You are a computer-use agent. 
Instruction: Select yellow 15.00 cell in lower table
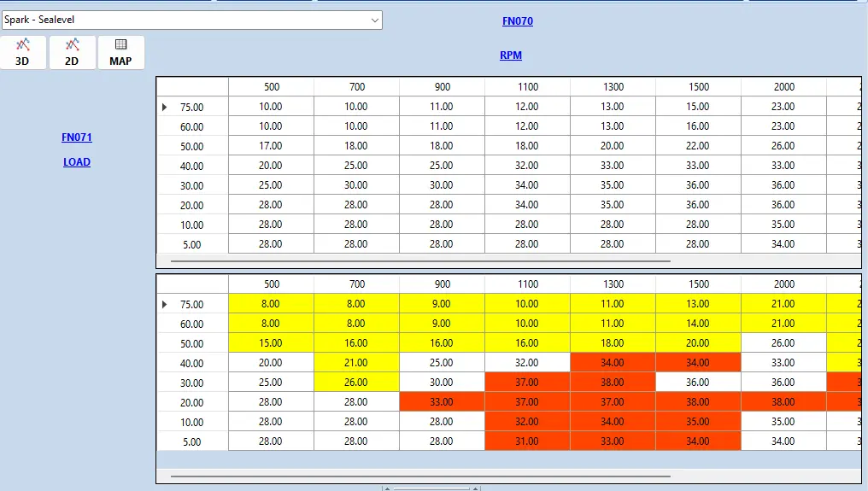pyautogui.click(x=272, y=343)
